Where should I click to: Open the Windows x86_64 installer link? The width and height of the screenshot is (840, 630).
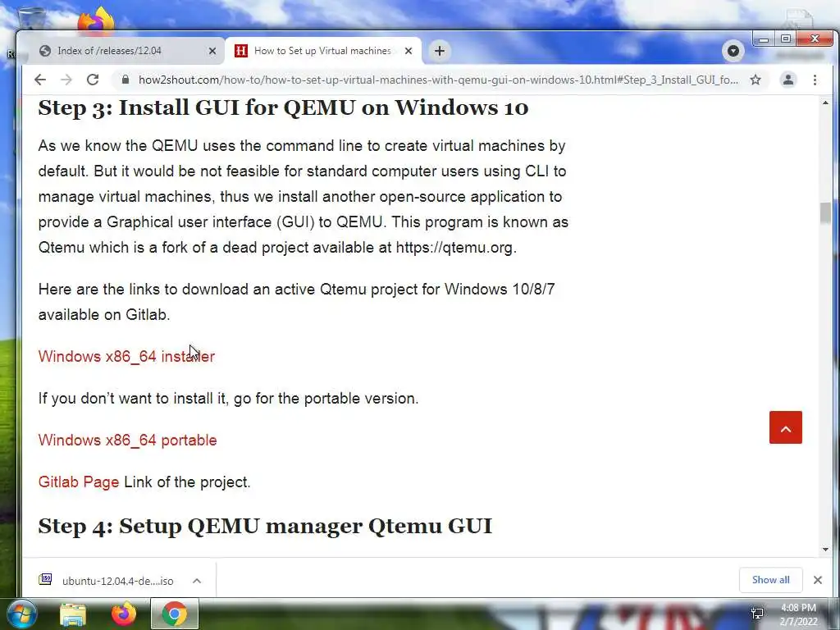126,356
